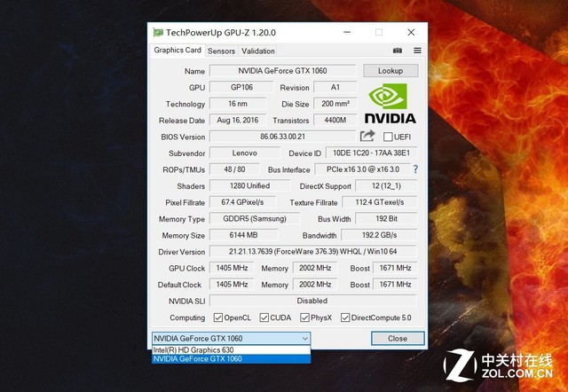Toggle the DirectCompute 5.0 checkbox
The image size is (568, 392).
click(x=345, y=318)
